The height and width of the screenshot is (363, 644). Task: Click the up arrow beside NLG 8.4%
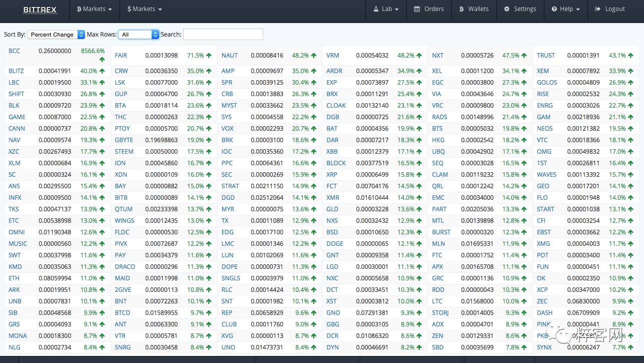(x=102, y=347)
